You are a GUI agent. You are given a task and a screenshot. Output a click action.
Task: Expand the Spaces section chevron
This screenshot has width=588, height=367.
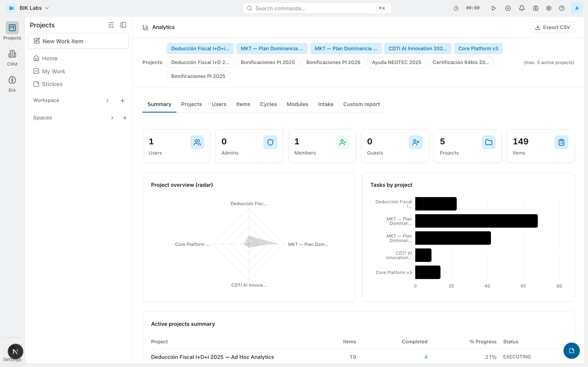coord(112,118)
